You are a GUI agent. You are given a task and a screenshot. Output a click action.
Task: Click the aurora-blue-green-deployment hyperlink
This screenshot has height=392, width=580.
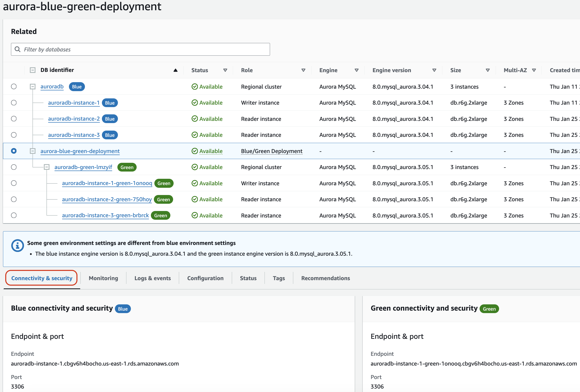click(80, 151)
